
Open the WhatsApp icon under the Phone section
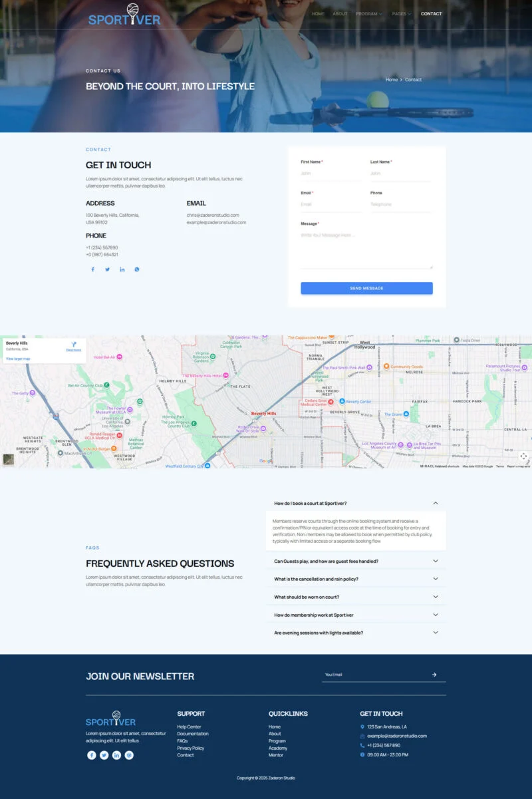pos(137,269)
